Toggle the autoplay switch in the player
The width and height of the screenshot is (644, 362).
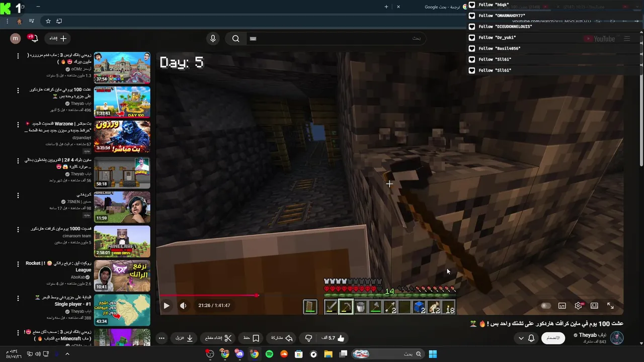click(546, 306)
